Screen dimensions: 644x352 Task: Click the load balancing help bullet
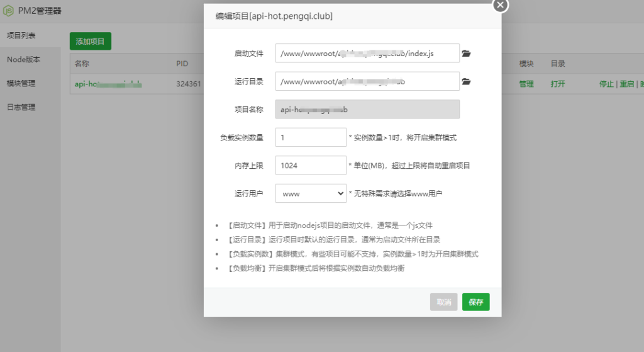(x=316, y=268)
